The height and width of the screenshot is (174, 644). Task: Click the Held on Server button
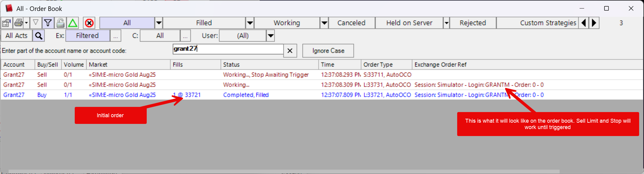409,23
